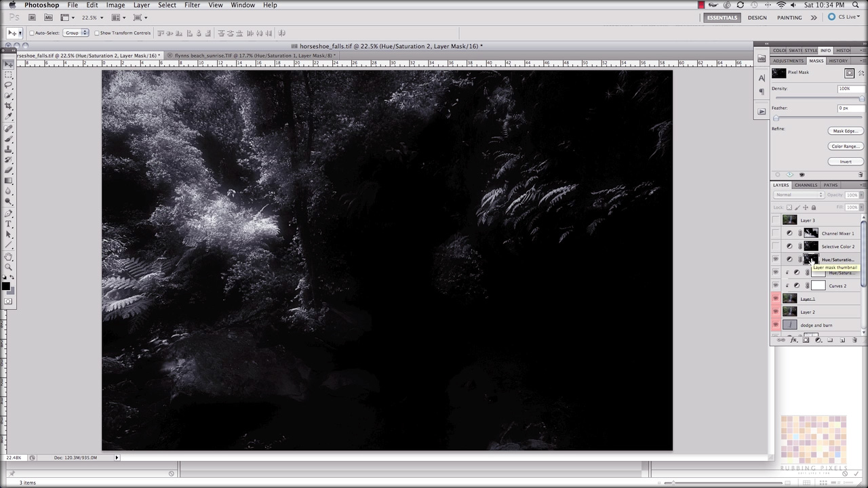This screenshot has height=488, width=868.
Task: Open the Paragraph panel icon in dock
Action: click(x=762, y=91)
